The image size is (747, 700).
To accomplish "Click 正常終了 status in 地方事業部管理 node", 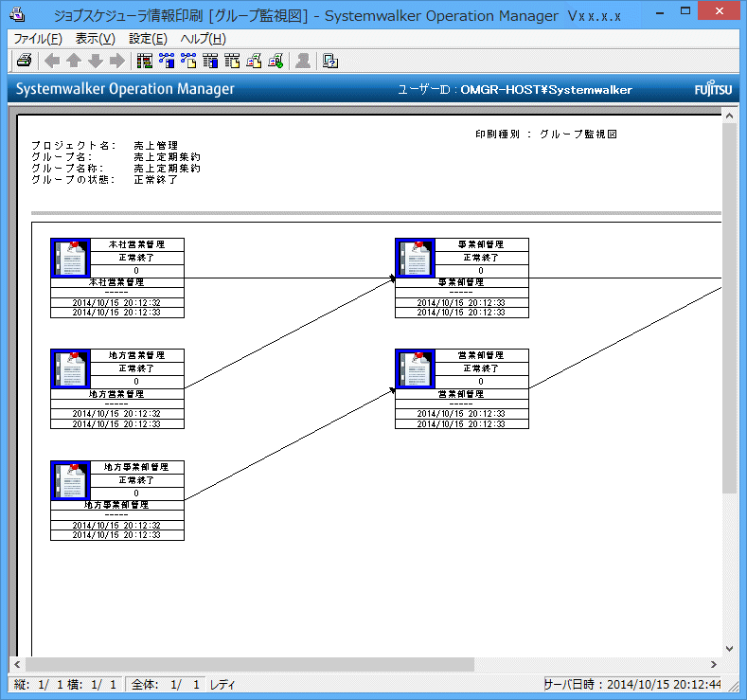I will (136, 480).
